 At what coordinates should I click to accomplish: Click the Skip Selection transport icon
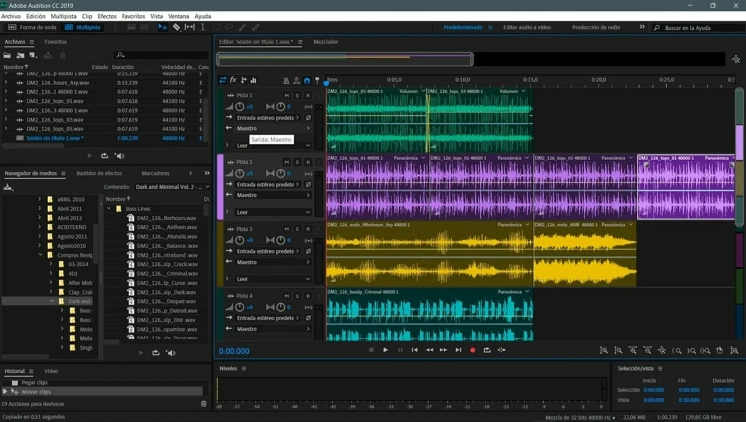click(501, 350)
